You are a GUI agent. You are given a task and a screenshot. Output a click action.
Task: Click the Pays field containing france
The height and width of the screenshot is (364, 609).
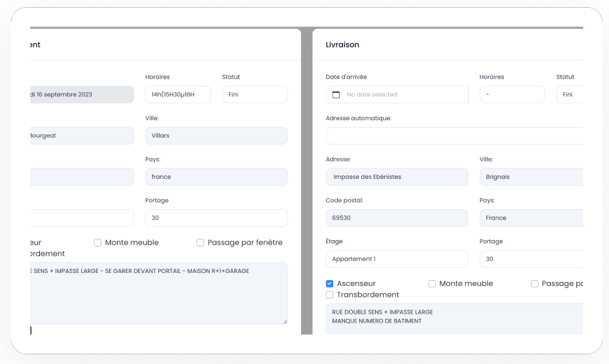click(216, 177)
